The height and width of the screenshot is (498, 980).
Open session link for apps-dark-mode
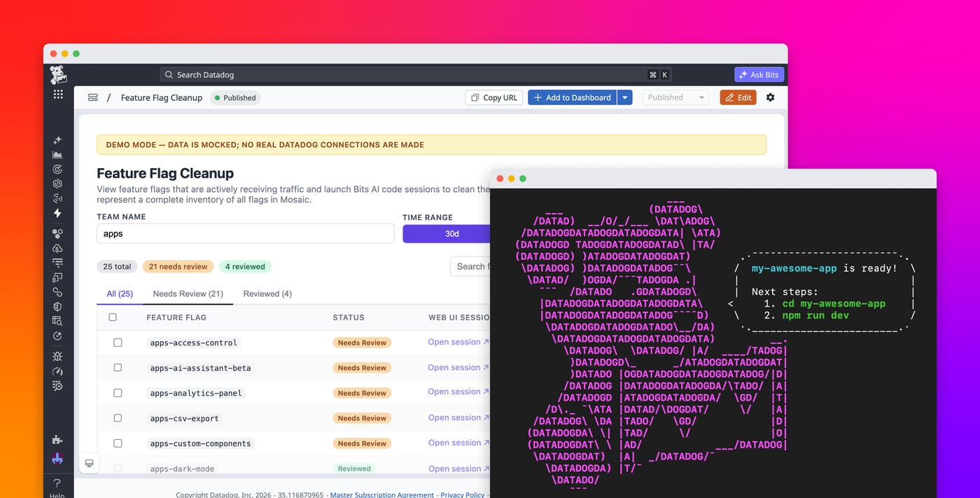pos(458,469)
